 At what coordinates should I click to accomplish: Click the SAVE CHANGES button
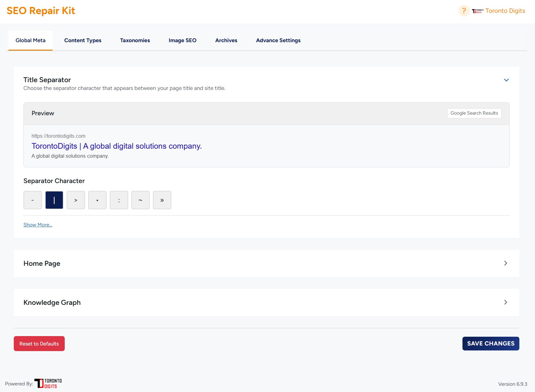(491, 344)
